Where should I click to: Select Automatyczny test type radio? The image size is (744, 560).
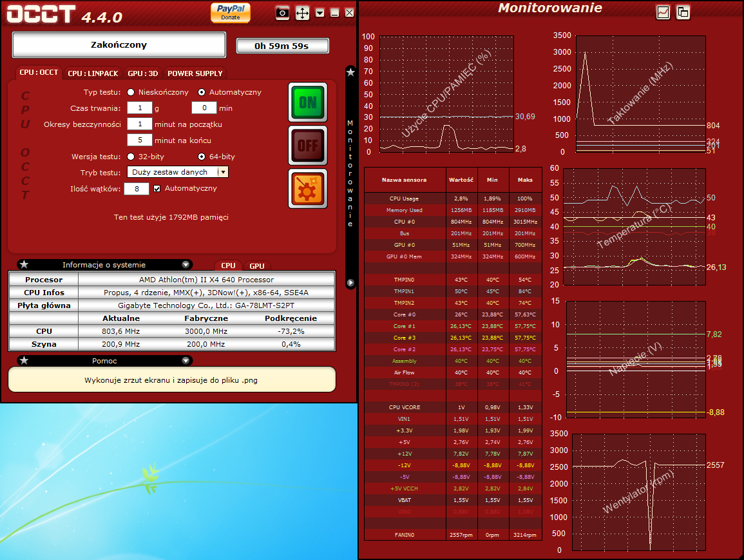pos(202,92)
